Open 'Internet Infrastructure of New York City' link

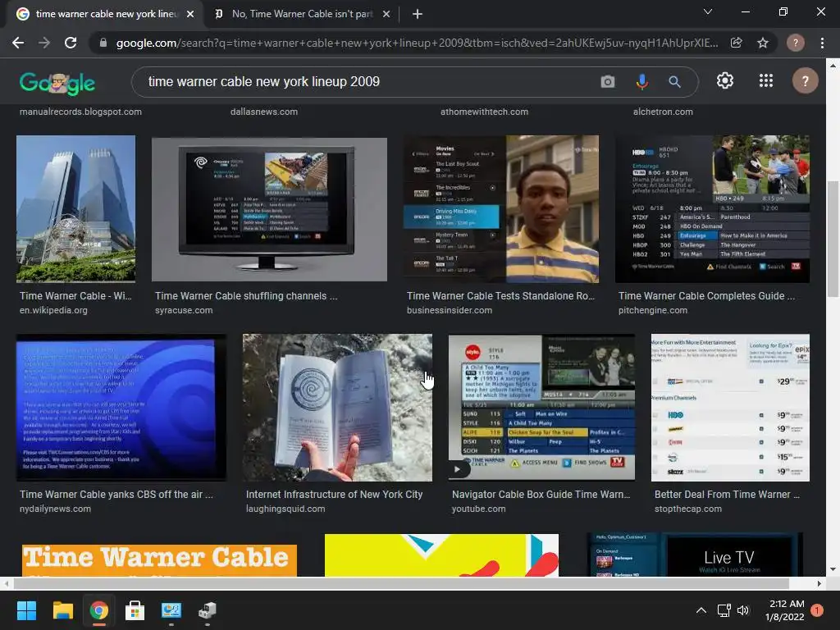pos(335,495)
